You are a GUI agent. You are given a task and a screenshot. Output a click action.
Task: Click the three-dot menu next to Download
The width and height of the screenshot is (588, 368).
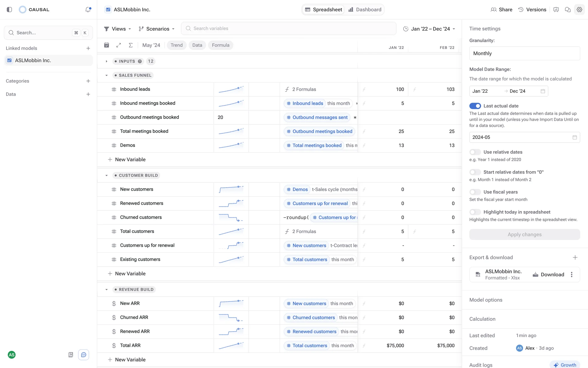point(571,275)
